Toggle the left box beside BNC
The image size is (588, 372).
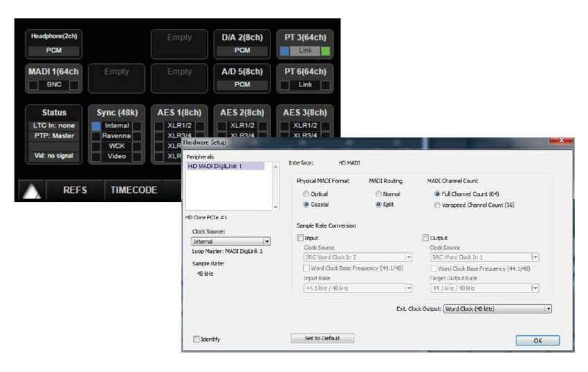pyautogui.click(x=33, y=85)
